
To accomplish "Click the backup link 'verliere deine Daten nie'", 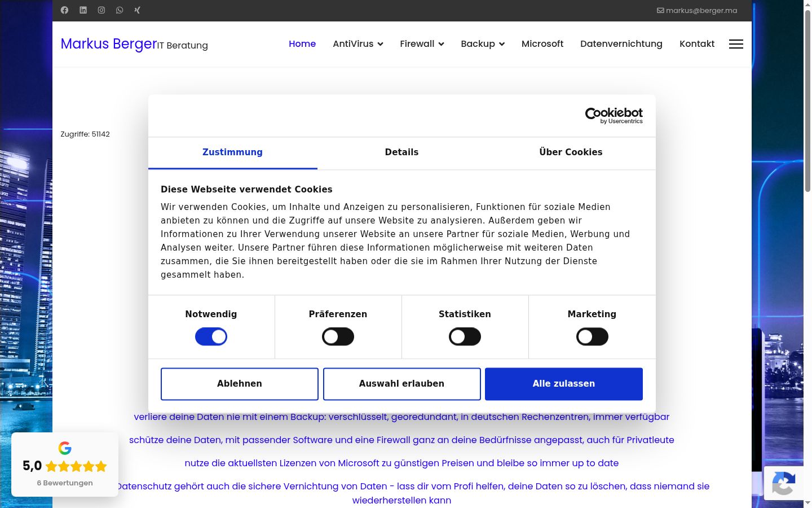I will click(x=401, y=417).
